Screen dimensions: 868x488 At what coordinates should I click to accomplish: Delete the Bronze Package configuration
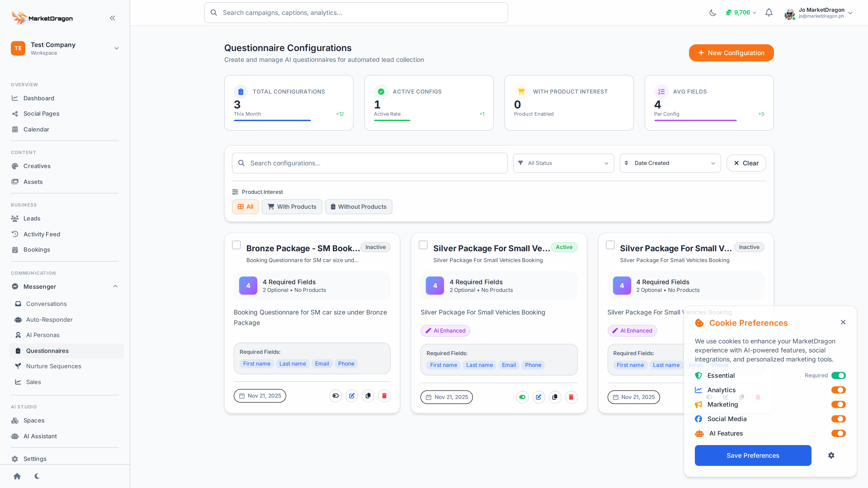384,396
